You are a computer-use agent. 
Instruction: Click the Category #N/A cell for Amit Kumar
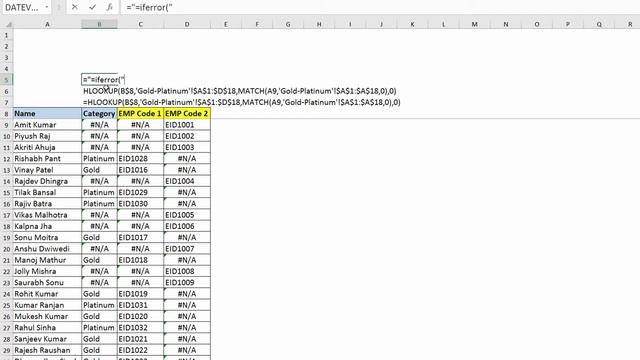[x=99, y=125]
